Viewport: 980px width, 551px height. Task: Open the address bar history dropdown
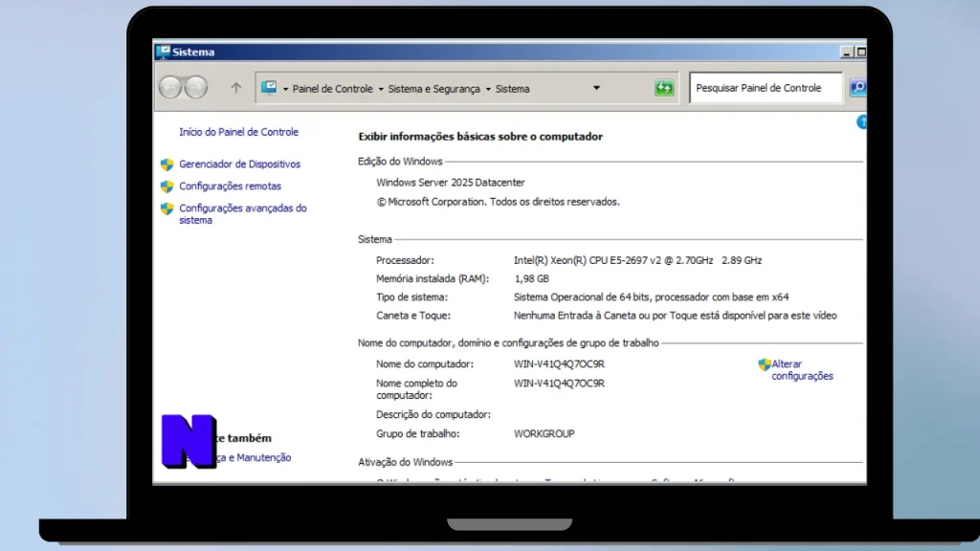click(596, 88)
